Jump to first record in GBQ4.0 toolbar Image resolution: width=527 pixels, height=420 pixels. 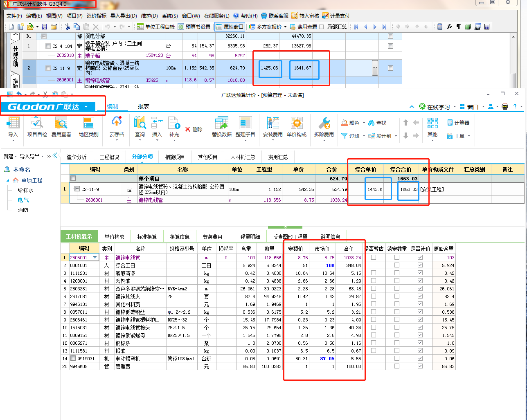point(356,27)
